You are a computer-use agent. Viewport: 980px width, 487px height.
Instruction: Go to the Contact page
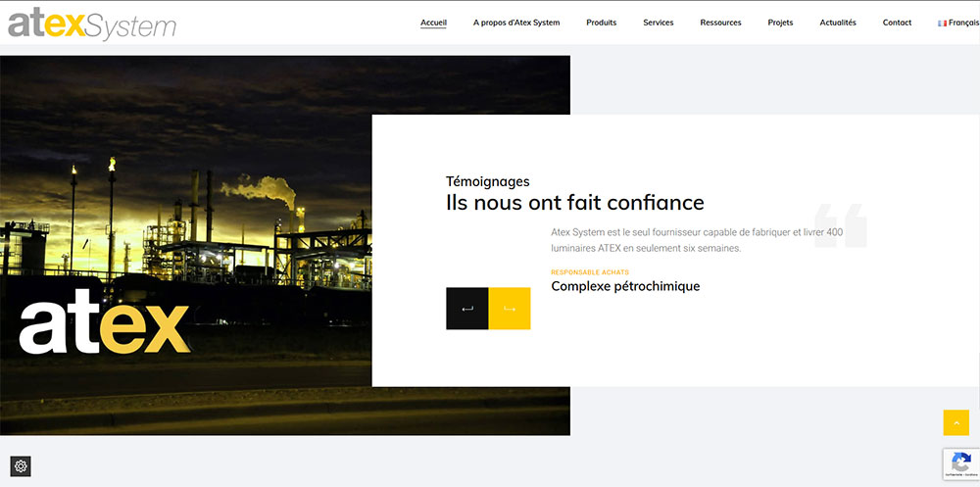(x=897, y=23)
